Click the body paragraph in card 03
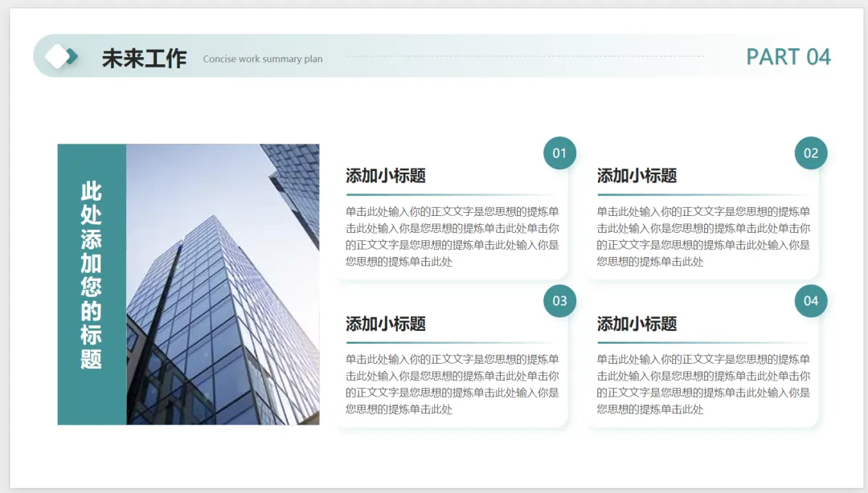The image size is (868, 493). click(452, 384)
